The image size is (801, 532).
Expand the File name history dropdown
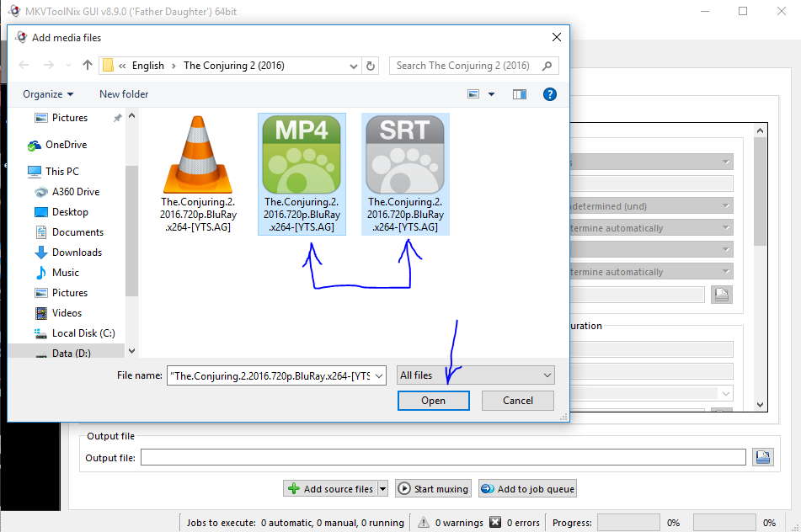coord(379,375)
